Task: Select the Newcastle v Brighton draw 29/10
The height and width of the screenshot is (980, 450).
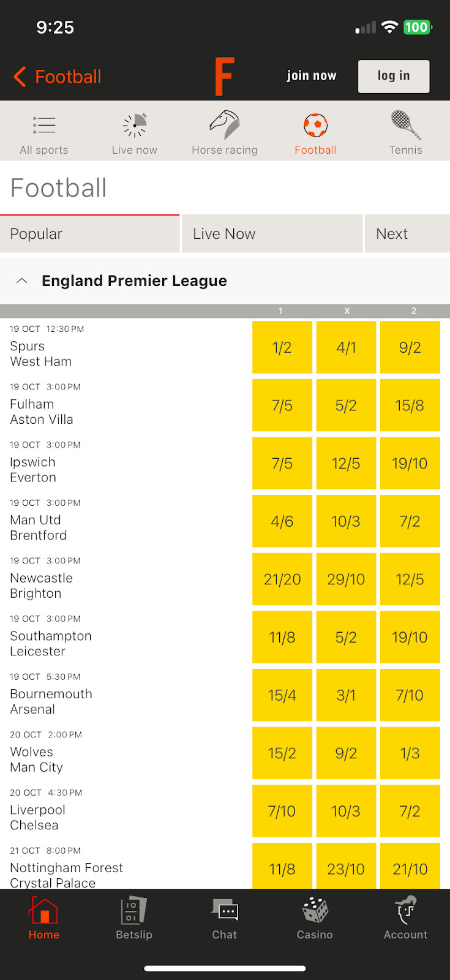Action: pos(346,579)
